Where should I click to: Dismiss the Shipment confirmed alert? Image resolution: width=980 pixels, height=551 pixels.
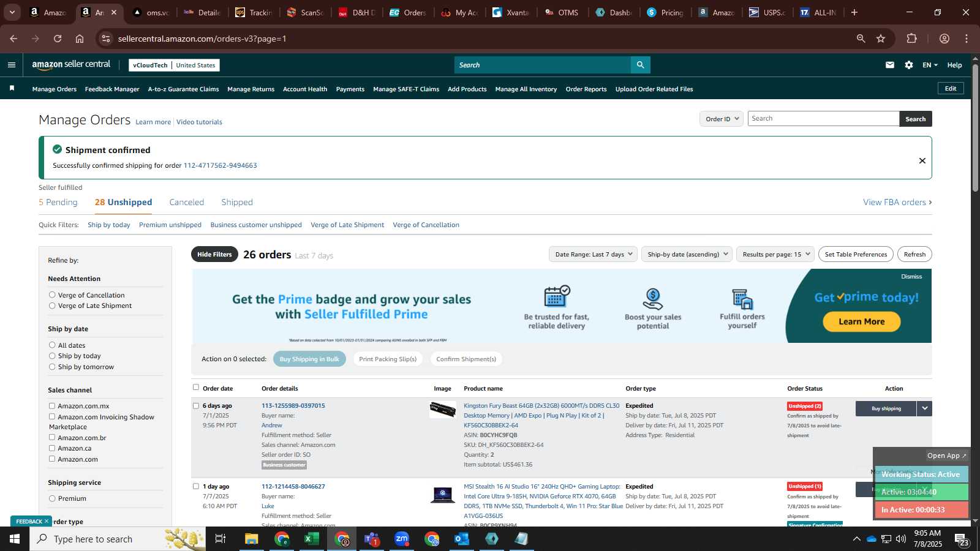point(922,160)
